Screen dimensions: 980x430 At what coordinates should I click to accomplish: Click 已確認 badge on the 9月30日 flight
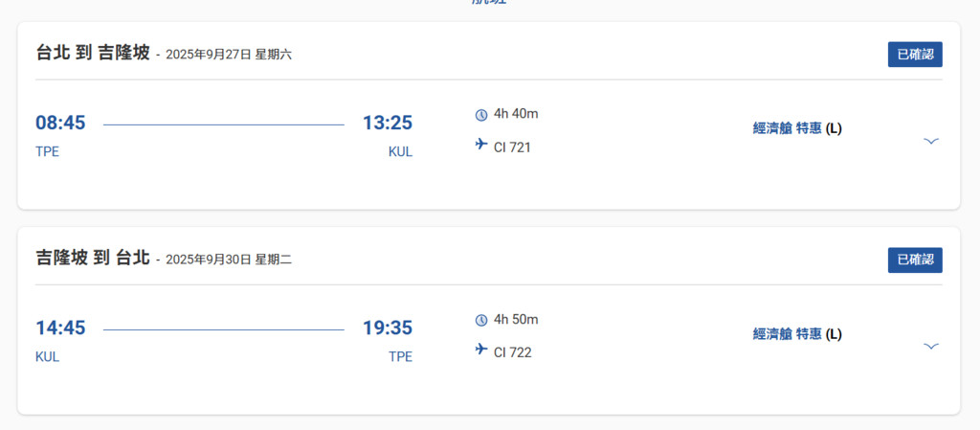(915, 260)
